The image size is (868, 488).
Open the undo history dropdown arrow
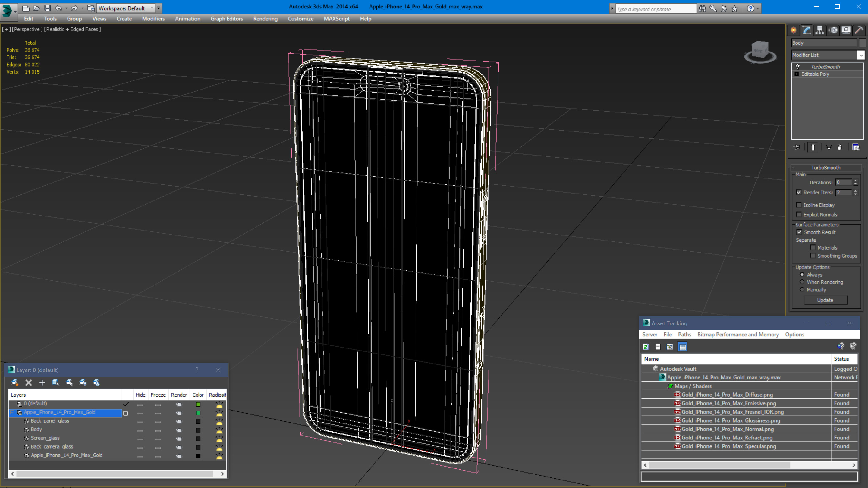click(x=66, y=8)
